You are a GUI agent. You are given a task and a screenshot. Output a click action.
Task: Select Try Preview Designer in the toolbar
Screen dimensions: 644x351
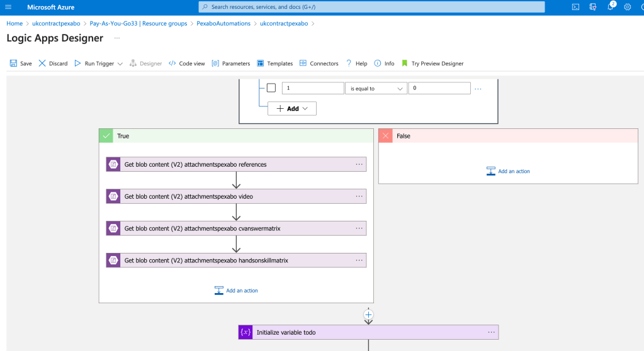[432, 64]
